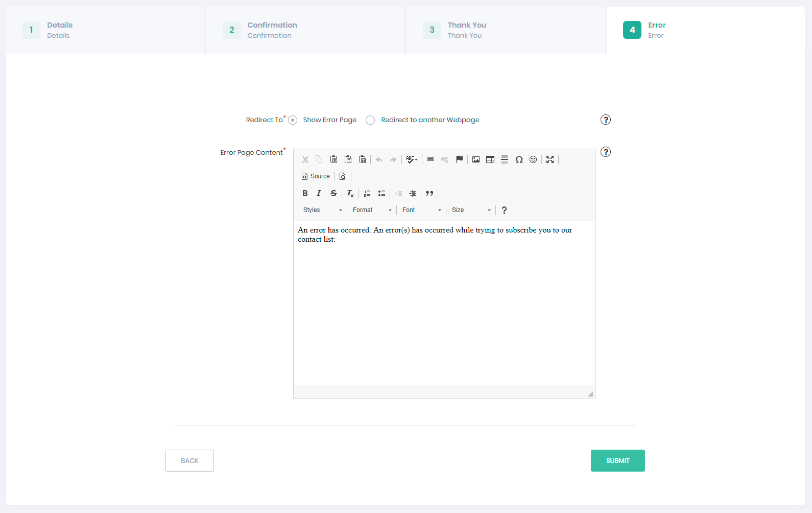Insert a special character with the Omega icon

[x=519, y=159]
